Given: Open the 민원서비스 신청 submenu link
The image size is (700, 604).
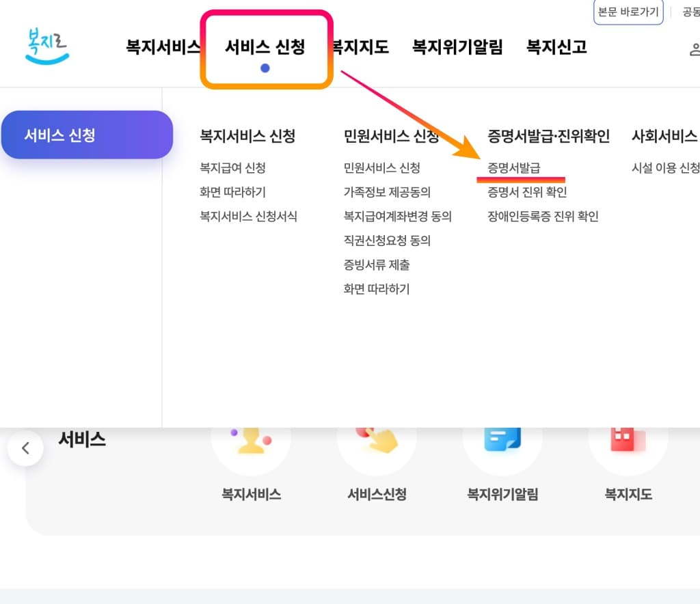Looking at the screenshot, I should tap(381, 167).
